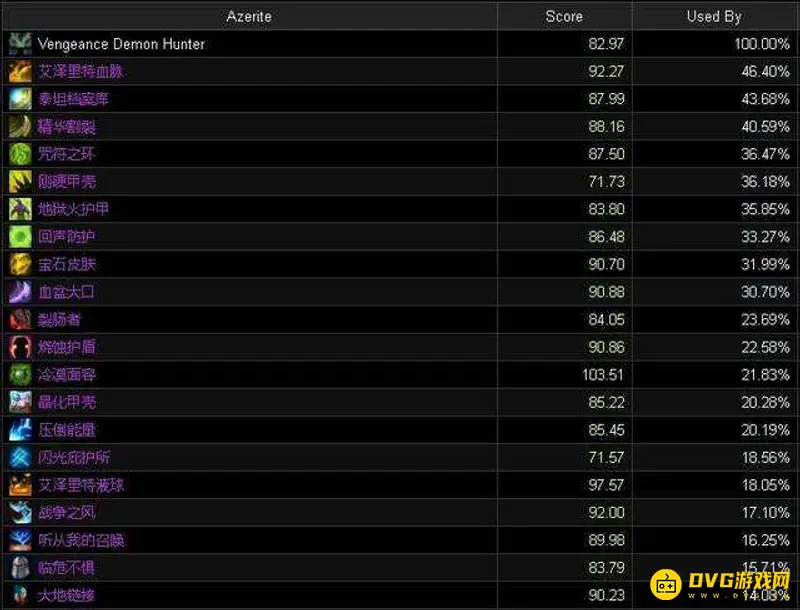Screen dimensions: 800x610
Task: Select the icon next to 裂肠者
Action: [20, 319]
